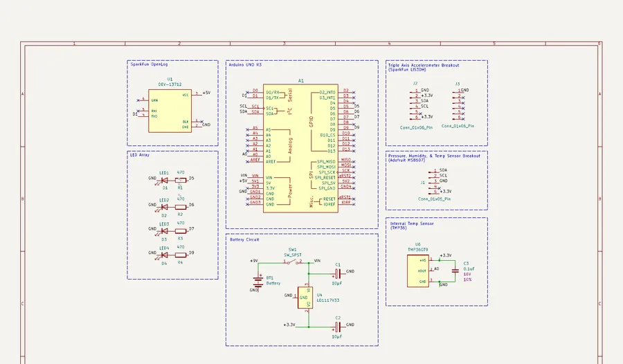The width and height of the screenshot is (623, 364).
Task: Click the '0.1uF' capacitor value
Action: pyautogui.click(x=469, y=269)
